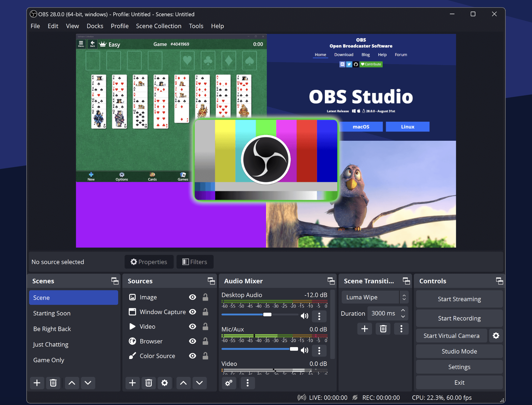Lock the Image source
Image resolution: width=532 pixels, height=405 pixels.
click(x=206, y=297)
